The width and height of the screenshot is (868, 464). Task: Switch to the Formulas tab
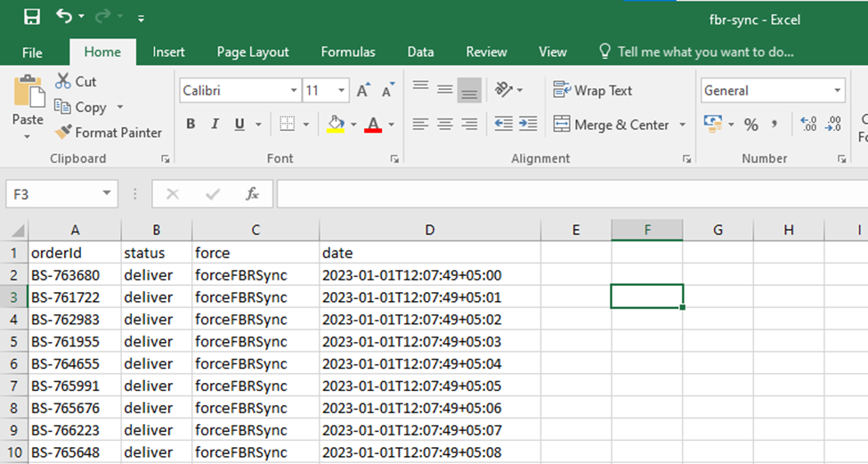(348, 53)
